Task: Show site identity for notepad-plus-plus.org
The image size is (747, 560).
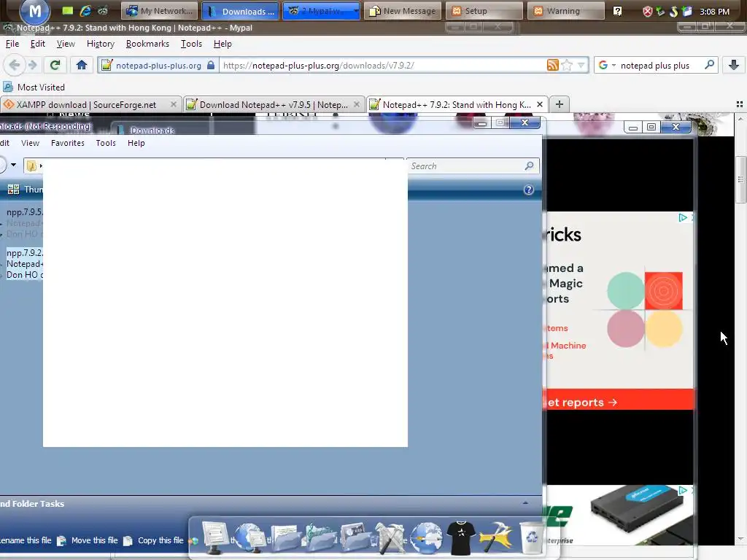Action: click(x=158, y=65)
